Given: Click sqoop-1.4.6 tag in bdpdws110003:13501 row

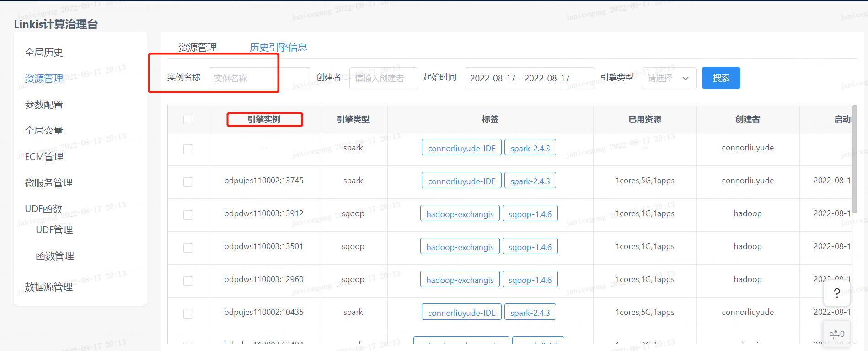Looking at the screenshot, I should [x=530, y=246].
